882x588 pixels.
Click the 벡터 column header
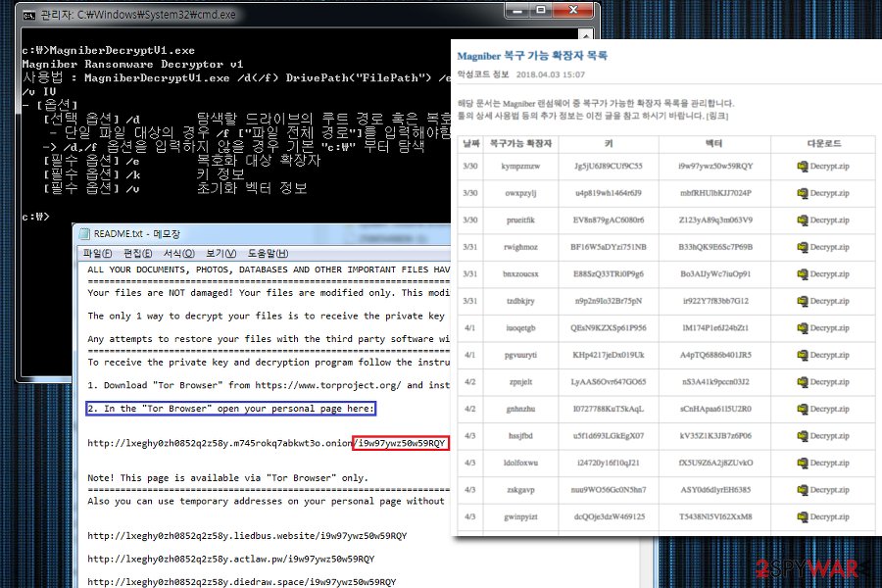713,143
